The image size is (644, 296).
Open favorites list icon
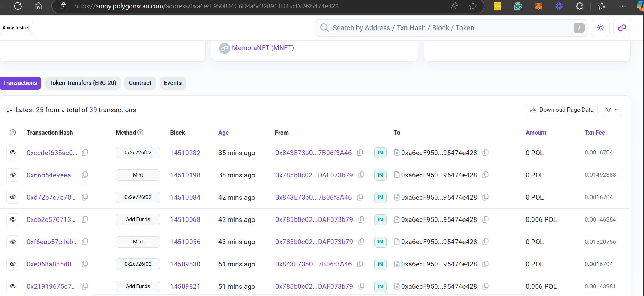[602, 6]
